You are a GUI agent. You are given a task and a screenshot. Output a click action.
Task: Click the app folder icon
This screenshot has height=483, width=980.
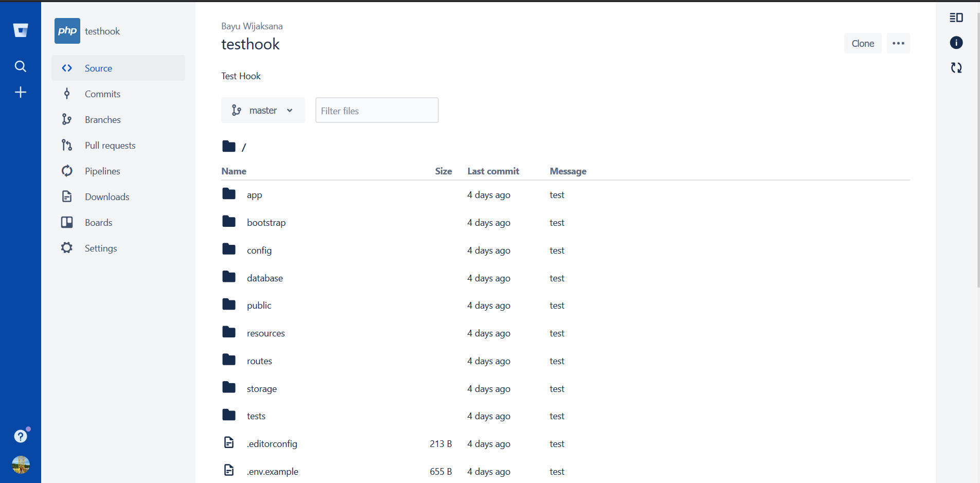tap(229, 194)
